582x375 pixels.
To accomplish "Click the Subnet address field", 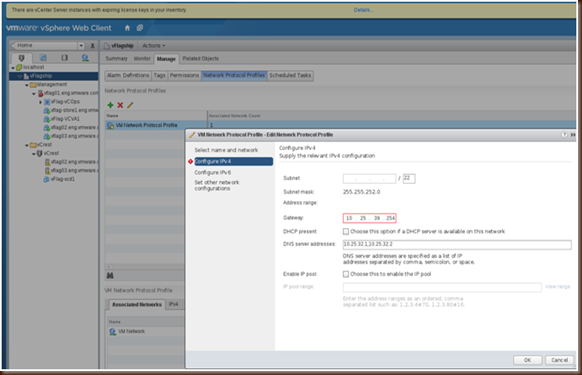I will tap(369, 179).
